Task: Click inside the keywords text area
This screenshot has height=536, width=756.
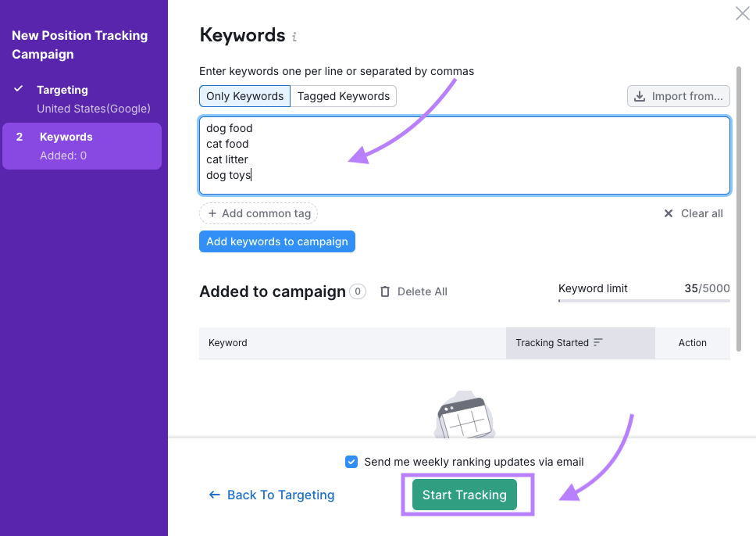Action: [x=464, y=155]
